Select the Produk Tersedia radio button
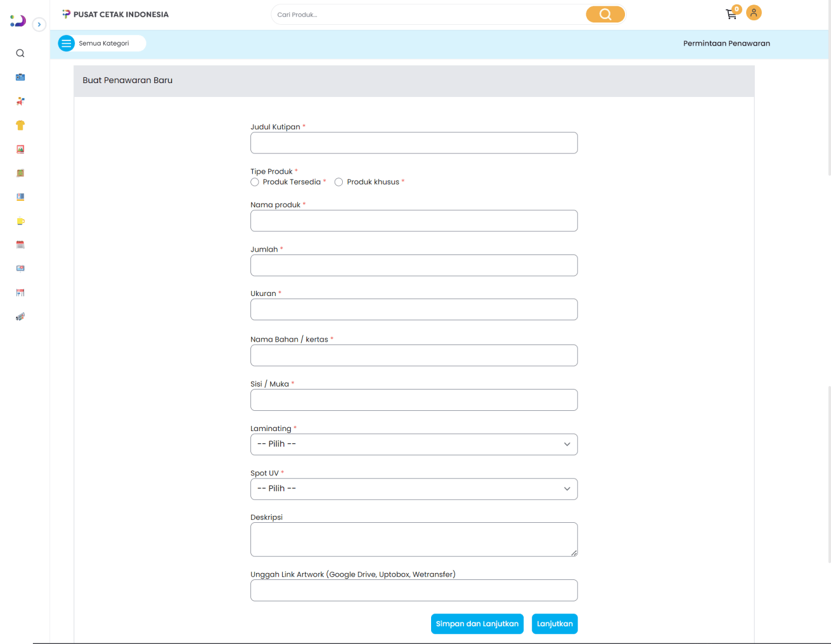831x644 pixels. click(255, 182)
